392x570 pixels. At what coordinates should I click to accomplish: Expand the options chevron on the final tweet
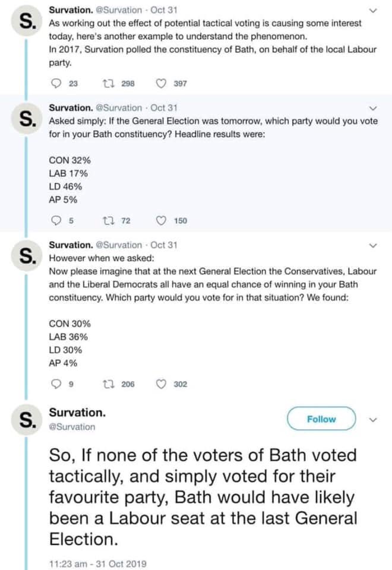click(374, 419)
